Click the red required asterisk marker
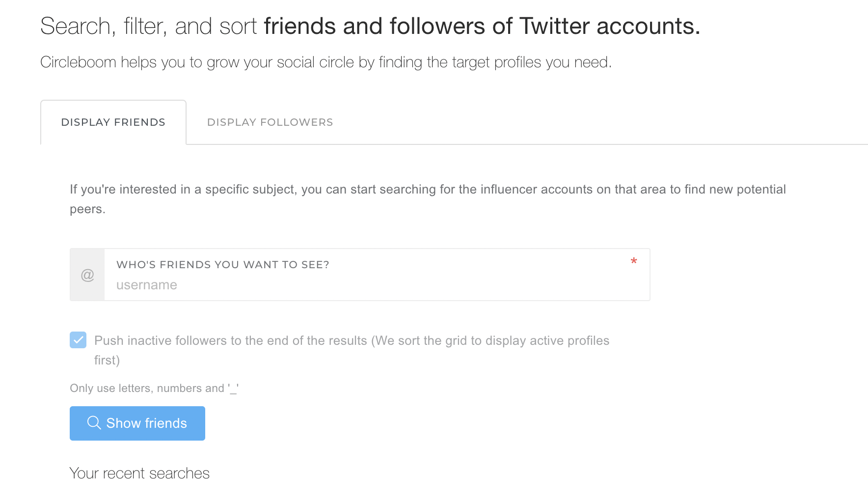868x502 pixels. point(634,261)
